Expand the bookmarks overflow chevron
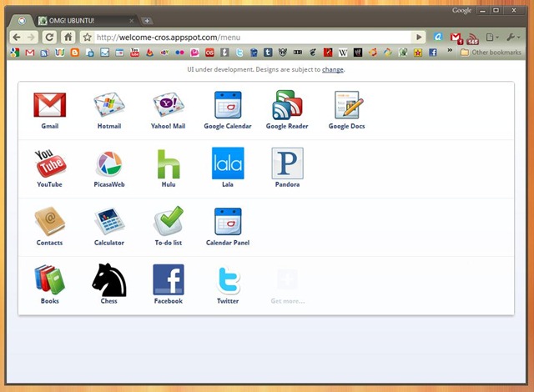Viewport: 534px width, 392px height. (x=450, y=50)
